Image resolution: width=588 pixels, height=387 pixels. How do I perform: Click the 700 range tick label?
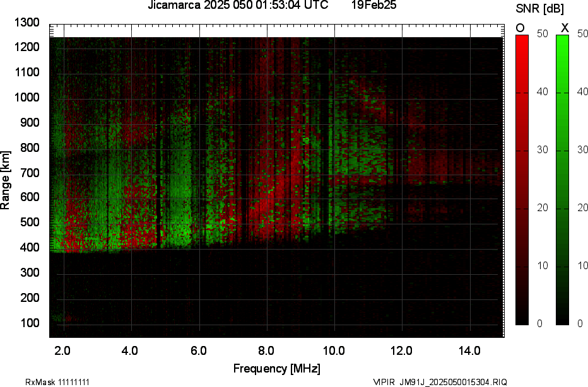coord(30,173)
